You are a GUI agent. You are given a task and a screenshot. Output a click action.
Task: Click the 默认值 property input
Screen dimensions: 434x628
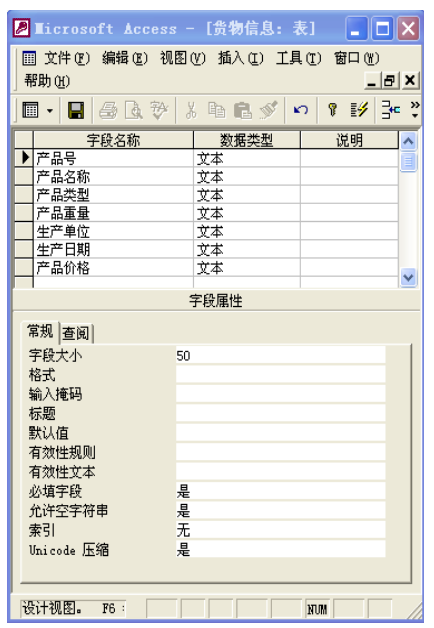pos(281,432)
